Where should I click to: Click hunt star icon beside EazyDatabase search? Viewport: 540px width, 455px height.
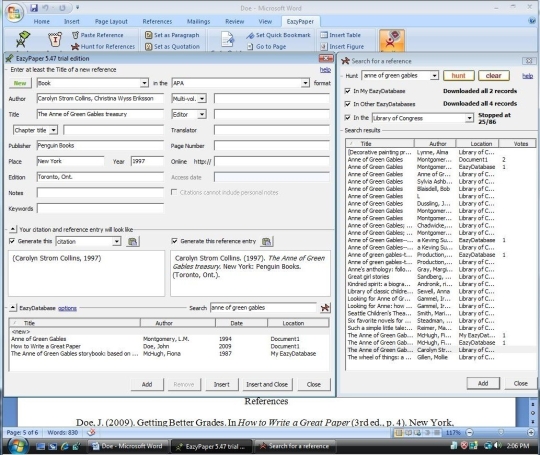[x=325, y=308]
